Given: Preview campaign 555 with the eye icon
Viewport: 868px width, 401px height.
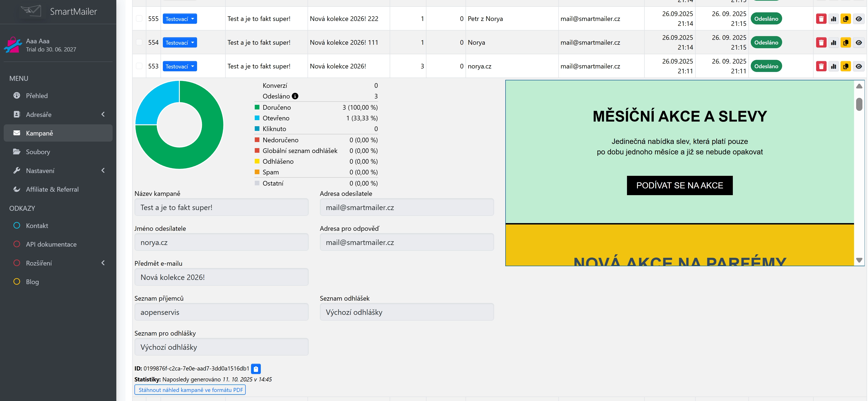Looking at the screenshot, I should click(858, 19).
